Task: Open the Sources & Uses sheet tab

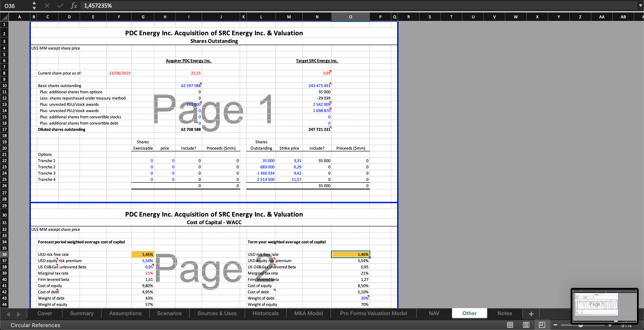Action: [x=217, y=313]
